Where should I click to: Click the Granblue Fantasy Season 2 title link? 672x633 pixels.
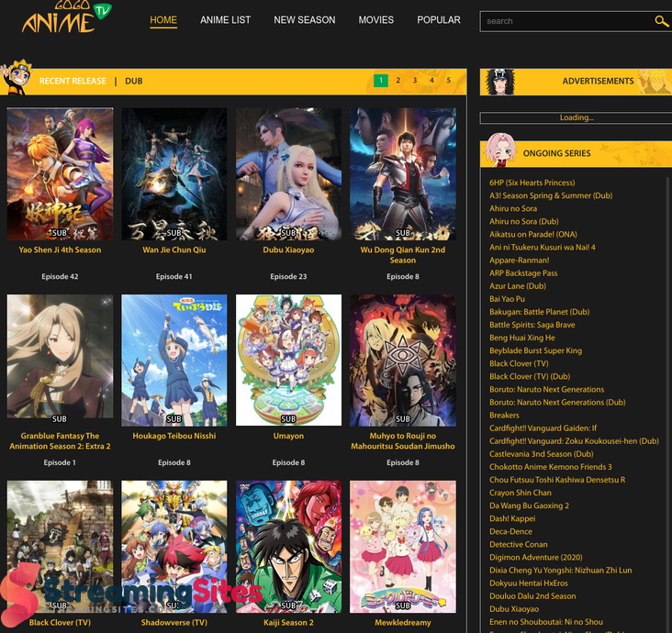60,441
